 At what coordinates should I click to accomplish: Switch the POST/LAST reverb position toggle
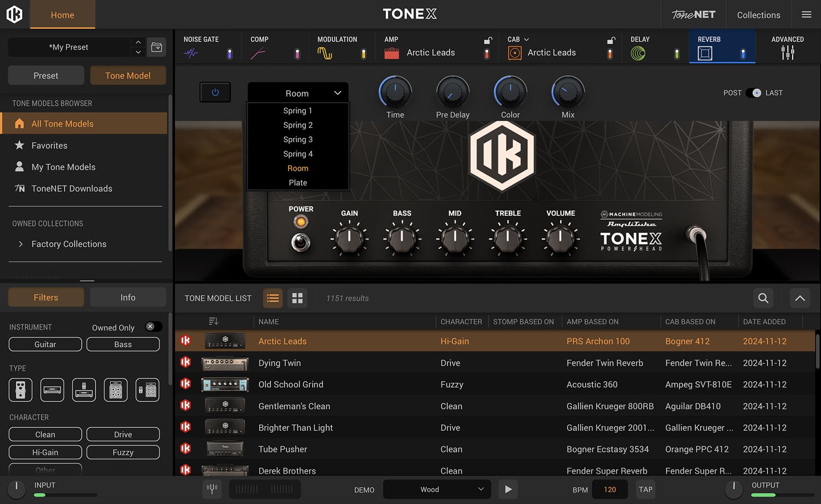[x=753, y=93]
